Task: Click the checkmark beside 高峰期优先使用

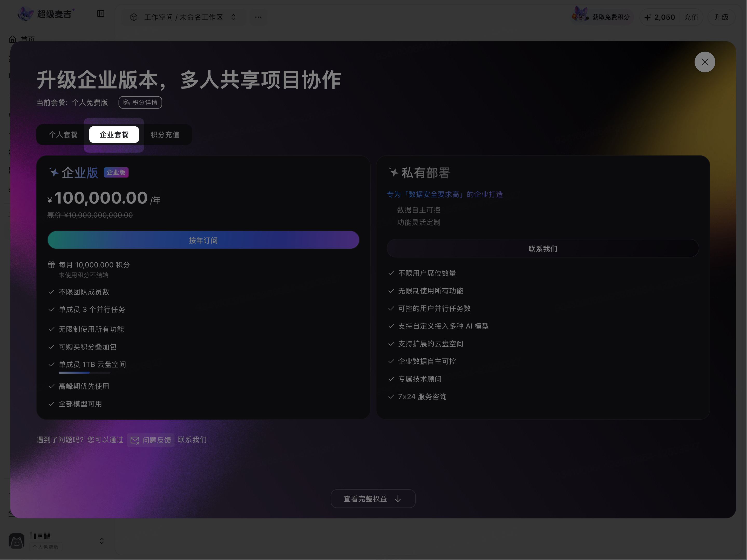Action: coord(51,386)
